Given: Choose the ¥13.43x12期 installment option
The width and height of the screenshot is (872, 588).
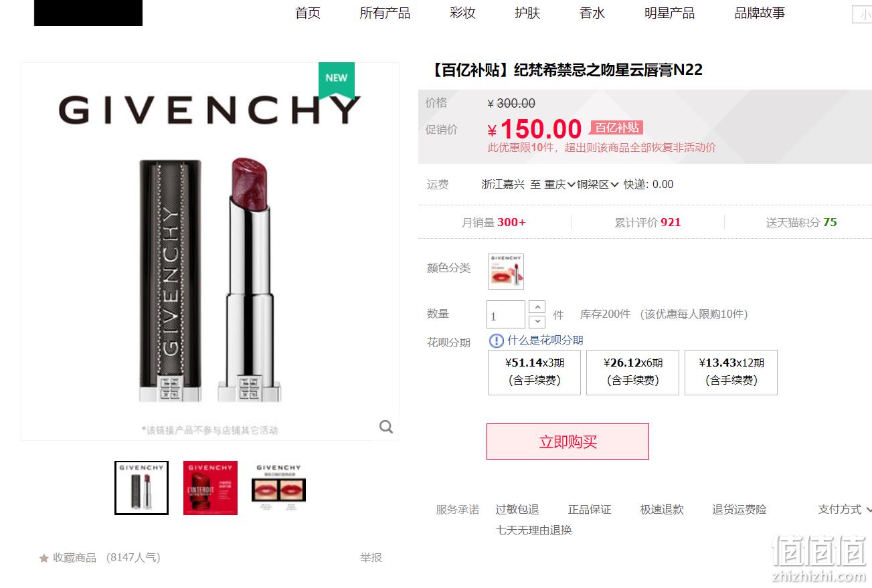Looking at the screenshot, I should (x=731, y=372).
